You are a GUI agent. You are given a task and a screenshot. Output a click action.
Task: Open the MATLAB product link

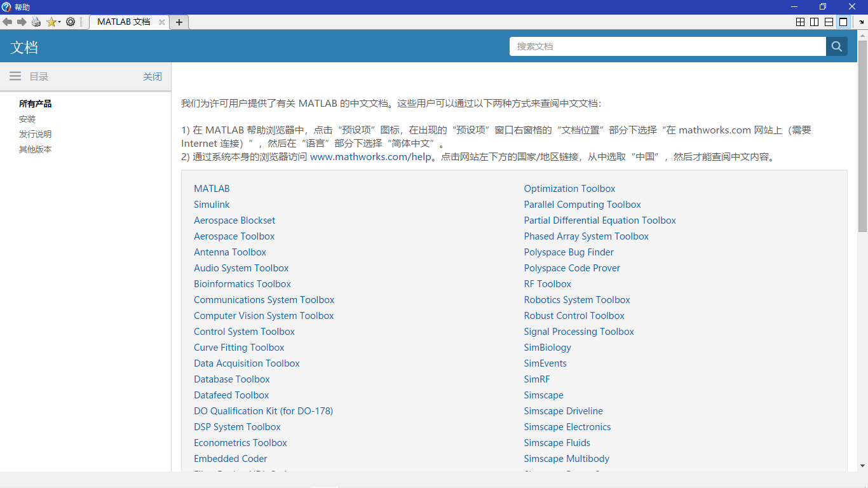click(212, 189)
